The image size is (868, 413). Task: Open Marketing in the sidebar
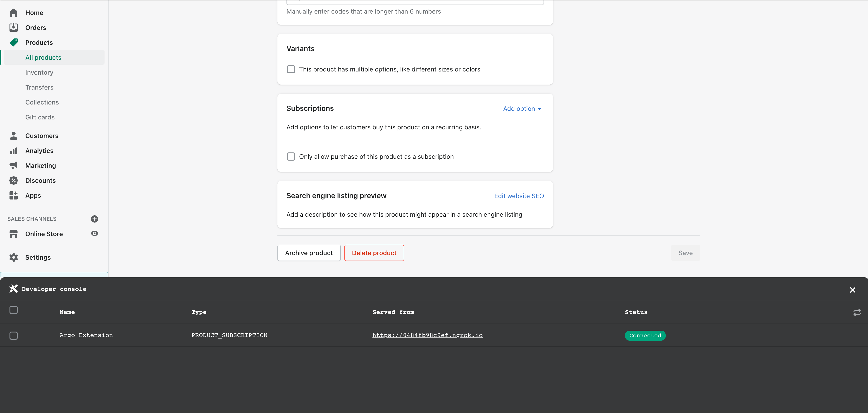(x=41, y=165)
